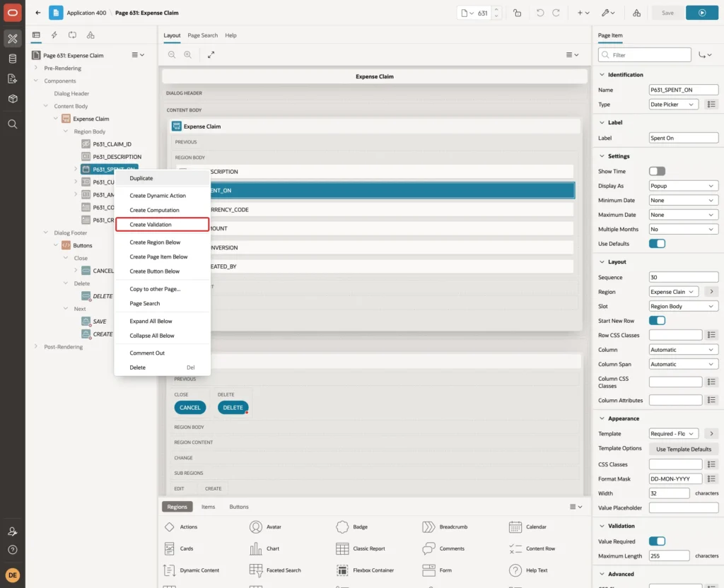Open the Format Mask picker icon

711,479
